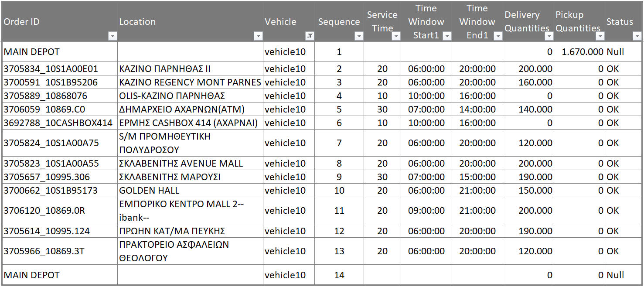644x287 pixels.
Task: Select the first MAIN DEPOT cell
Action: tap(60, 52)
